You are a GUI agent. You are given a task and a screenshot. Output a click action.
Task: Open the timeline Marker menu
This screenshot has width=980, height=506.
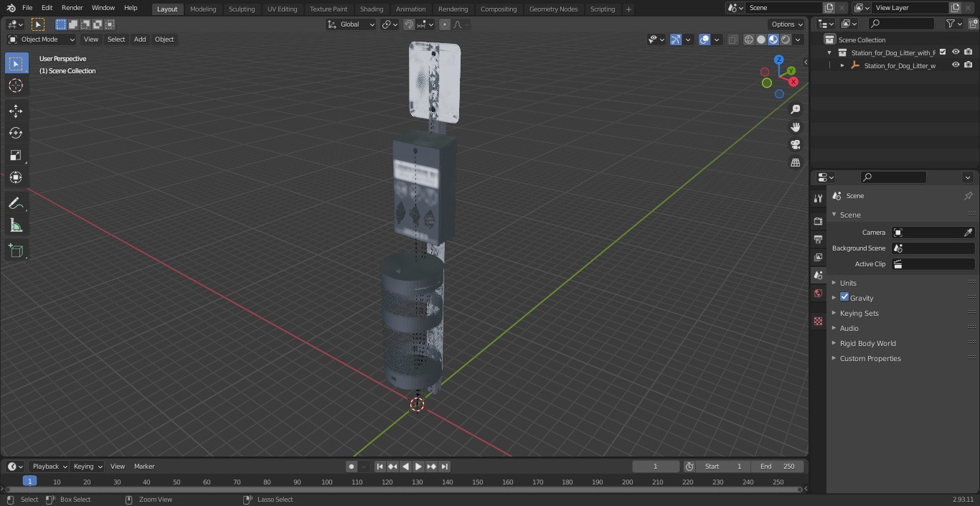point(144,467)
